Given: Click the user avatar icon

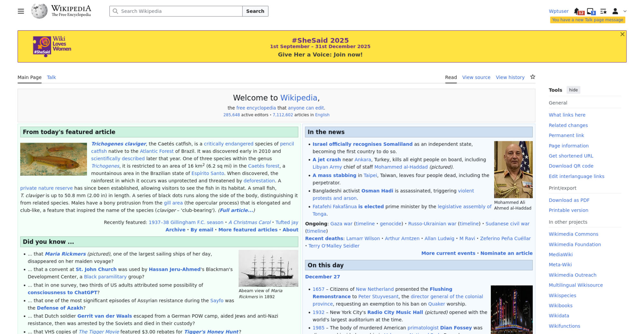Looking at the screenshot, I should 615,11.
